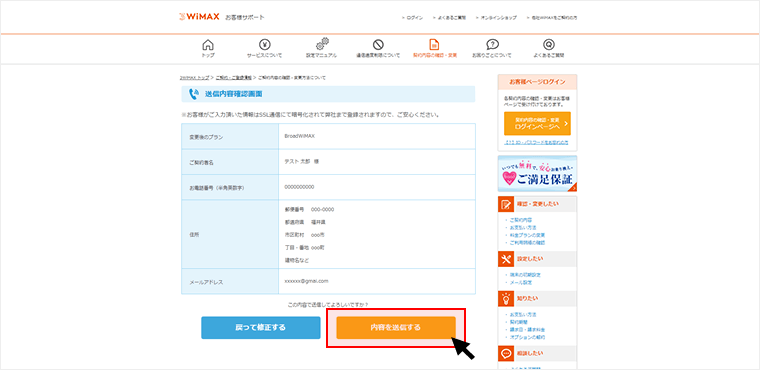The height and width of the screenshot is (370, 760).
Task: Click the 確認・変更したい pencil icon
Action: click(x=506, y=204)
